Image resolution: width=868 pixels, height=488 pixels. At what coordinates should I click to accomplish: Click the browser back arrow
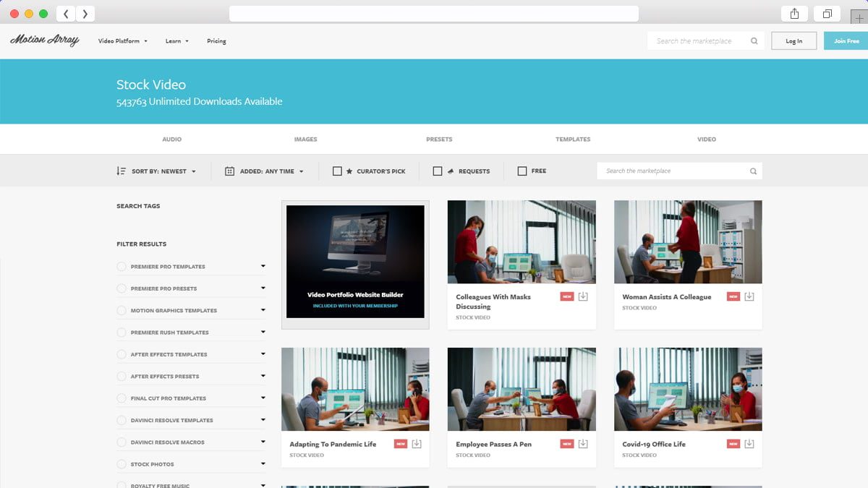65,13
